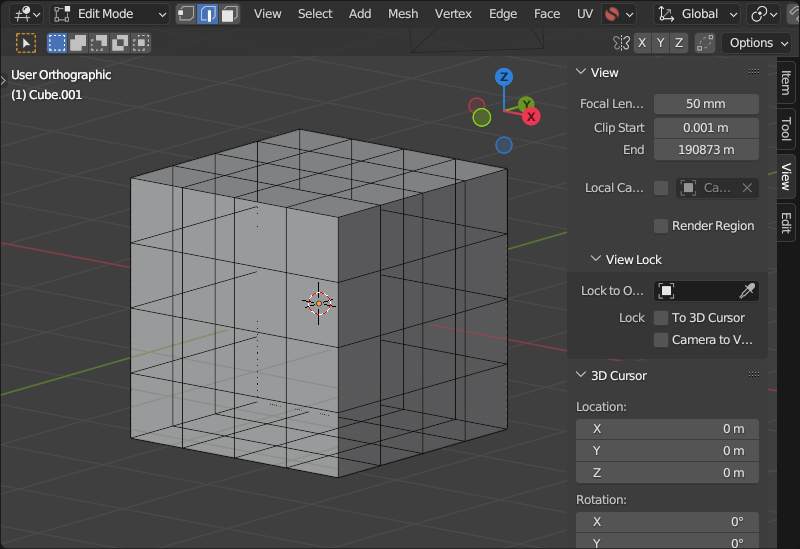Edit 3D Cursor Location X field
800x549 pixels.
667,429
